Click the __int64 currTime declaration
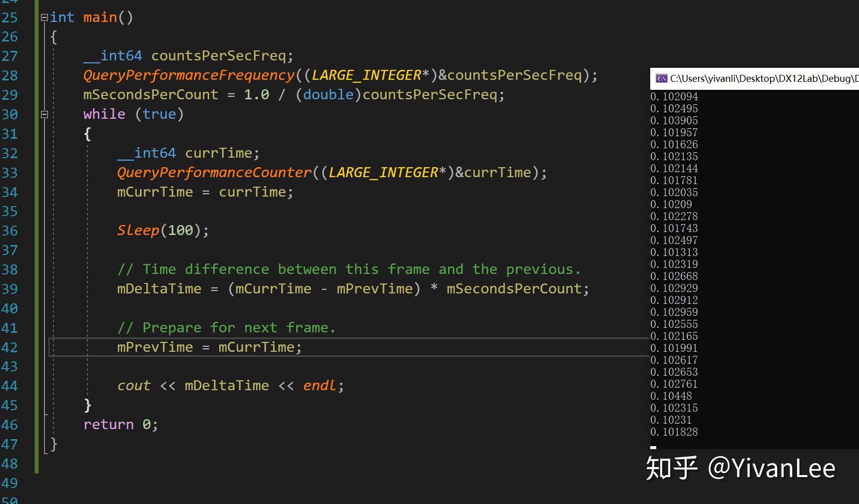Viewport: 859px width, 504px height. (188, 153)
